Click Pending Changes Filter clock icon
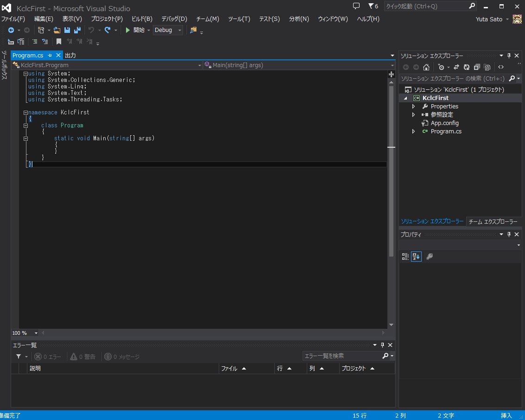Image resolution: width=525 pixels, height=420 pixels. 441,67
